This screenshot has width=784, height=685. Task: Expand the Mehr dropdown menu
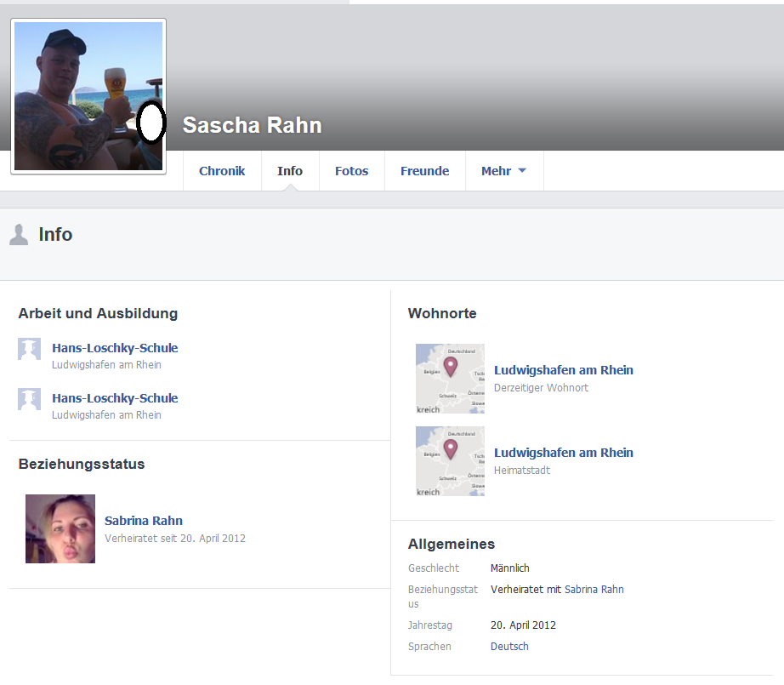503,171
